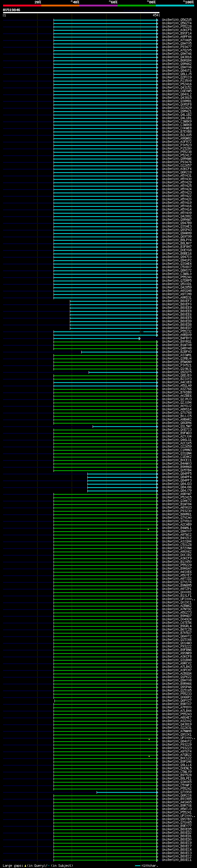This screenshot has width=197, height=868.
Task: Select hit UniRef100_Q7G065
Action: pyautogui.click(x=176, y=822)
